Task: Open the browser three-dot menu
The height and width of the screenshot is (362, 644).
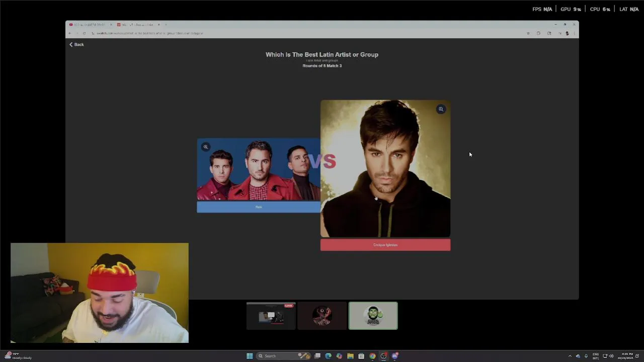Action: click(574, 33)
